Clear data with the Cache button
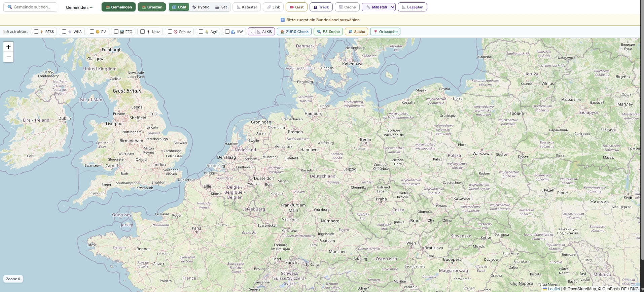Viewport: 644px width, 292px height. [x=347, y=7]
